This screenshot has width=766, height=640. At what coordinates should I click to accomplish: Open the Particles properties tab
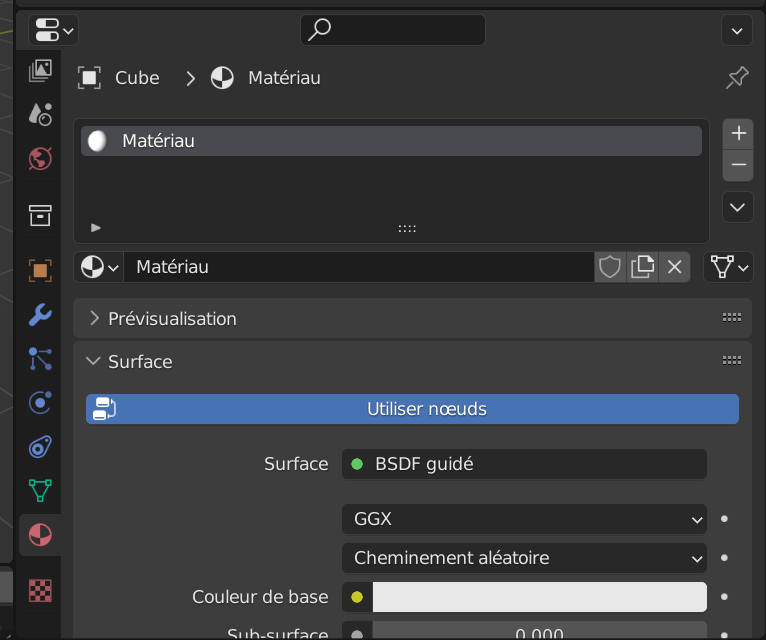[x=40, y=358]
